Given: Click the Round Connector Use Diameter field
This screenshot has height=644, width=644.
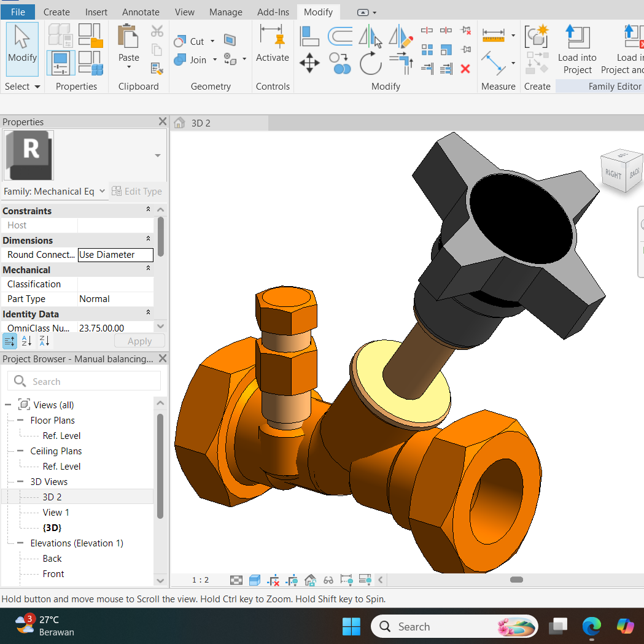Looking at the screenshot, I should click(115, 255).
